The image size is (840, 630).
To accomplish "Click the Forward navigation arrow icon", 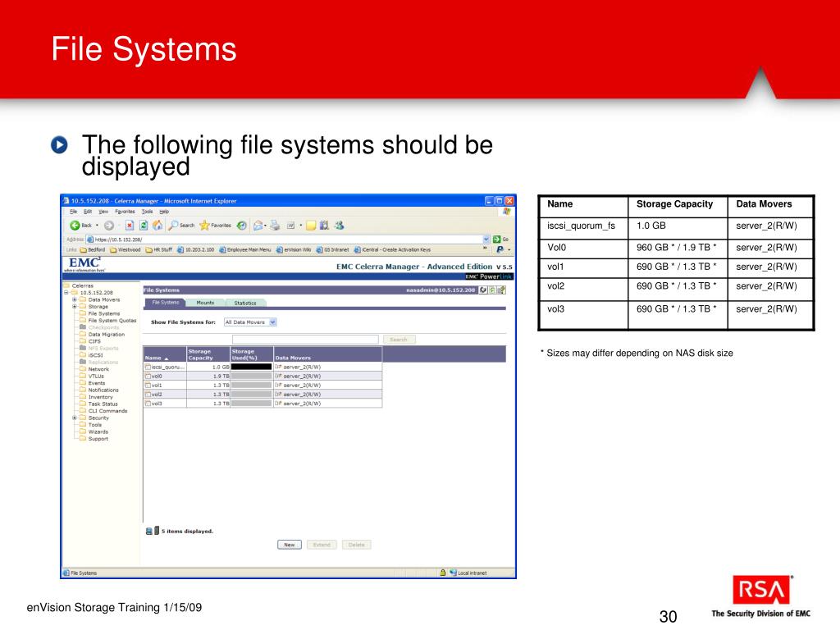I will coord(109,226).
